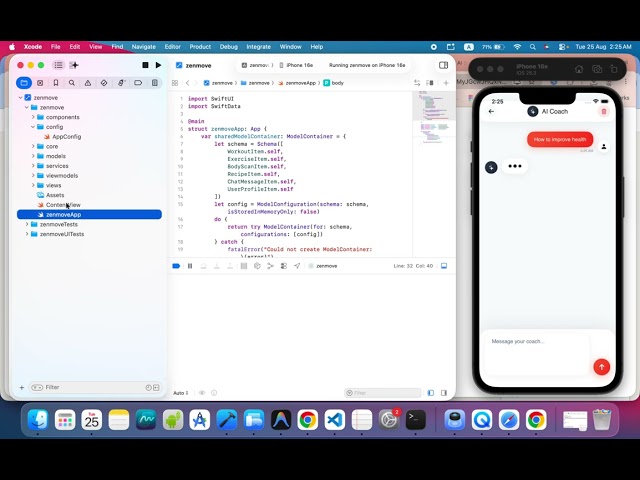Select iPhone 16e run destination
Viewport: 640px width, 480px height.
click(x=297, y=65)
